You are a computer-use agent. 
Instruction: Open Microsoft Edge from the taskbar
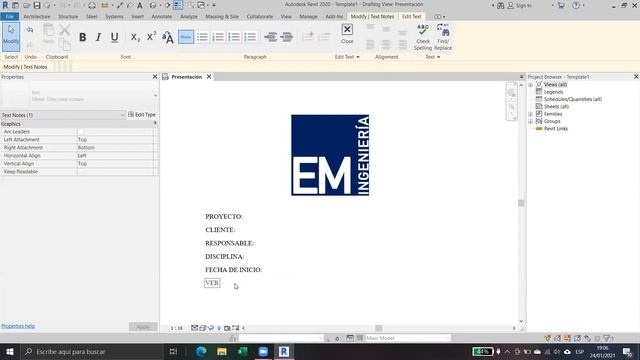coord(201,351)
